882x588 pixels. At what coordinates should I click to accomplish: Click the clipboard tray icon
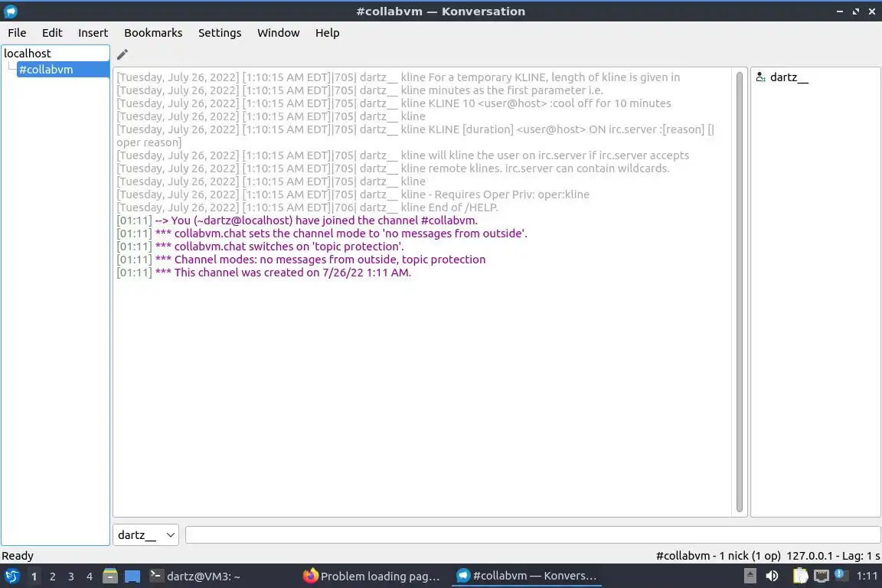800,576
